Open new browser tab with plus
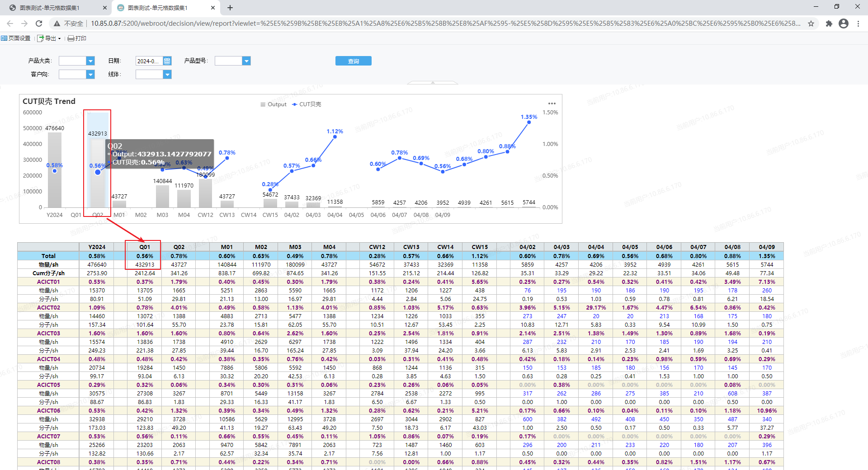The width and height of the screenshot is (868, 470). (x=230, y=8)
